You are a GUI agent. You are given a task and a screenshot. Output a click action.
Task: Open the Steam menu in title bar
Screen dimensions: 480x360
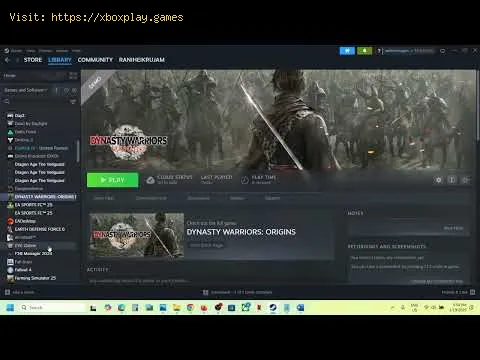[x=16, y=51]
